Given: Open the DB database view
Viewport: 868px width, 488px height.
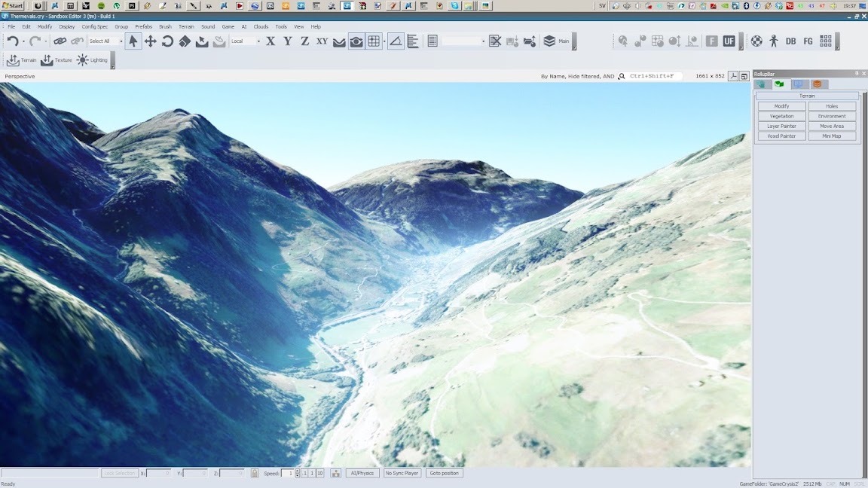Looking at the screenshot, I should point(790,41).
